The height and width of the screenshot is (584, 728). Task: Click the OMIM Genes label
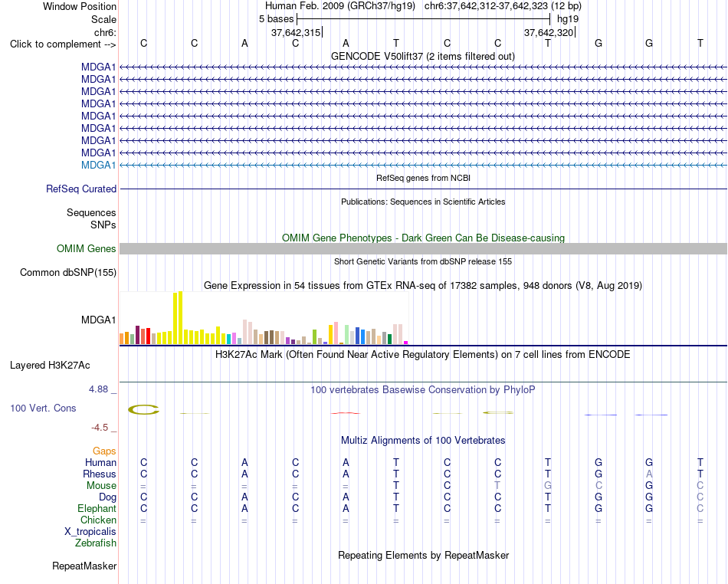tap(86, 249)
